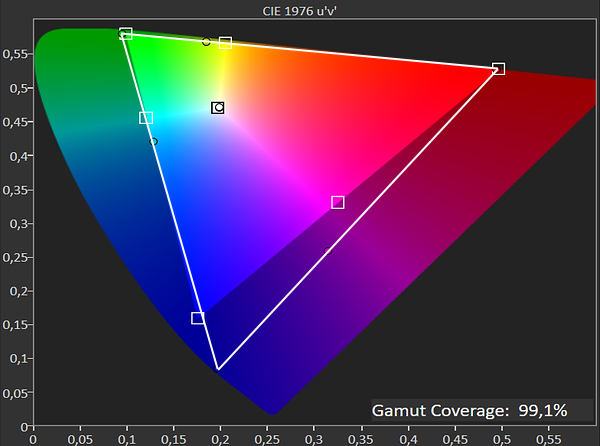Click the 0,3 label on vertical axis
Viewport: 600px width, 446px height.
(16, 224)
